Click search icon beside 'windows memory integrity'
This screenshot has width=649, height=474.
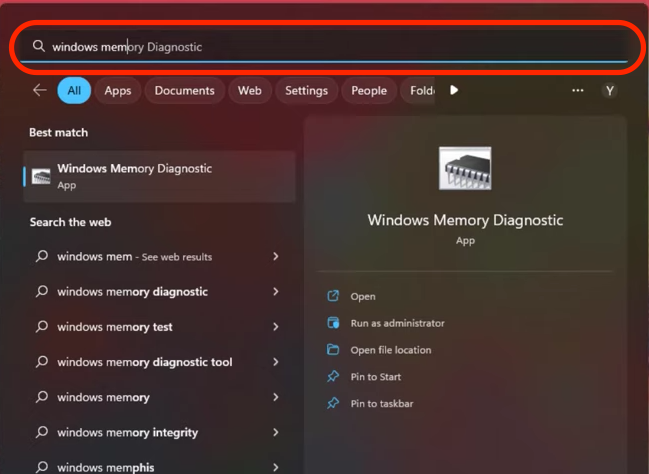pos(42,432)
